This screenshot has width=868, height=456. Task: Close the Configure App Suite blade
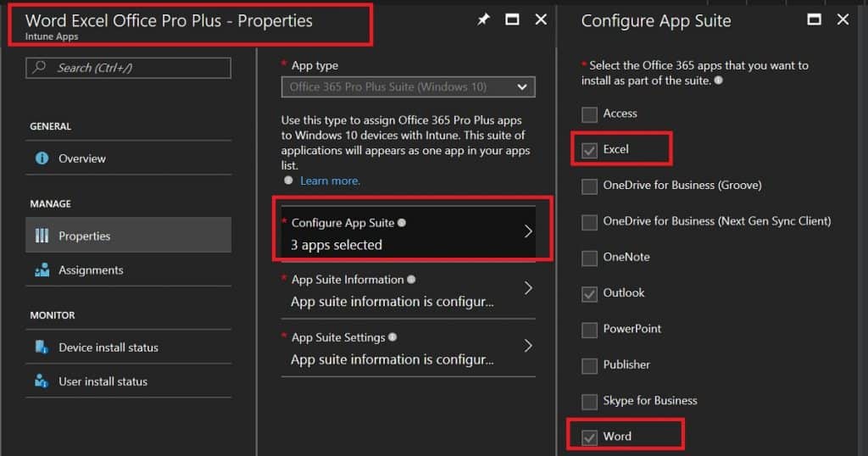[843, 20]
